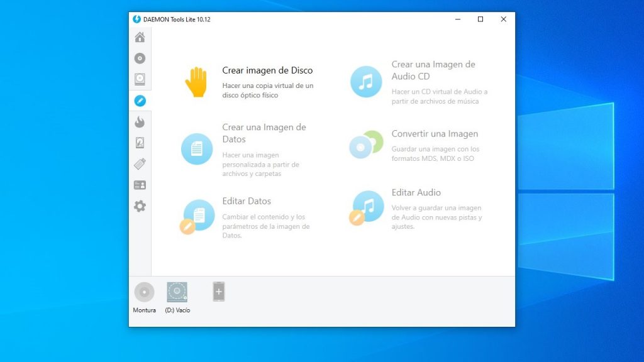This screenshot has height=362, width=644.
Task: Click 'Volver a guardar una imagen de Audio' text
Action: [436, 217]
